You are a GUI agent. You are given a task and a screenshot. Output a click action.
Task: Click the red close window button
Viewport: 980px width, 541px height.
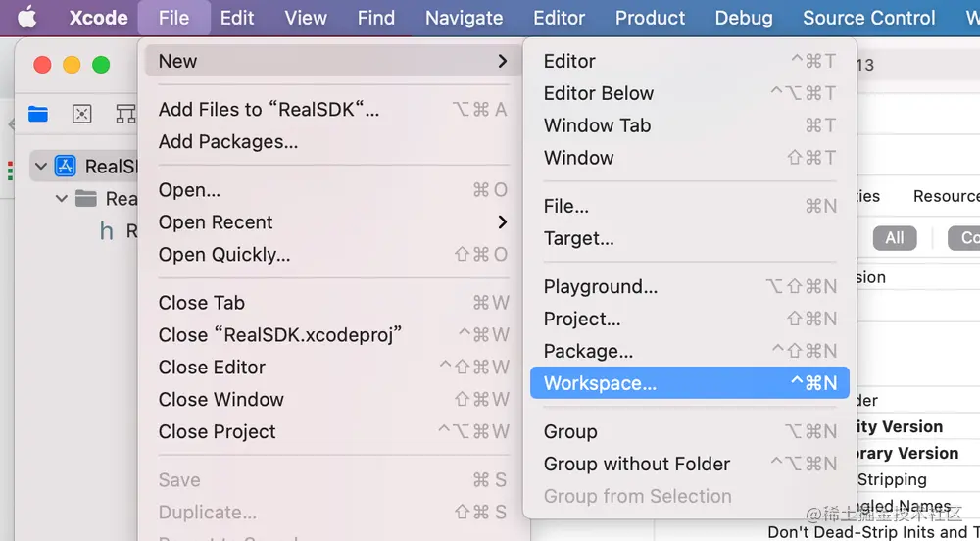(42, 65)
